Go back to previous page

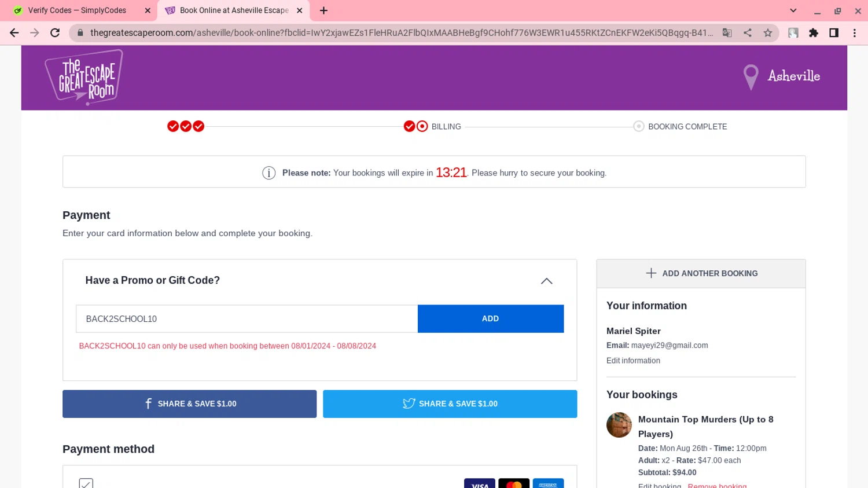14,33
